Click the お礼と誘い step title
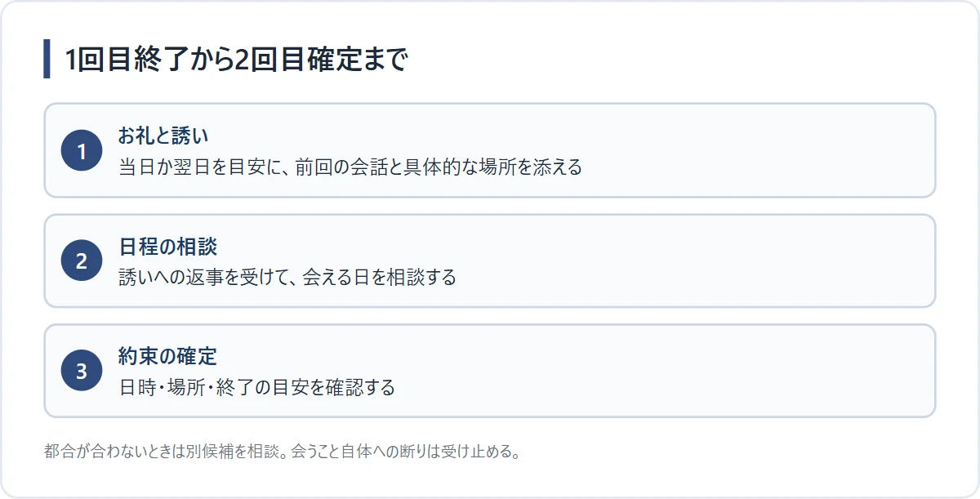This screenshot has width=980, height=499. tap(163, 136)
